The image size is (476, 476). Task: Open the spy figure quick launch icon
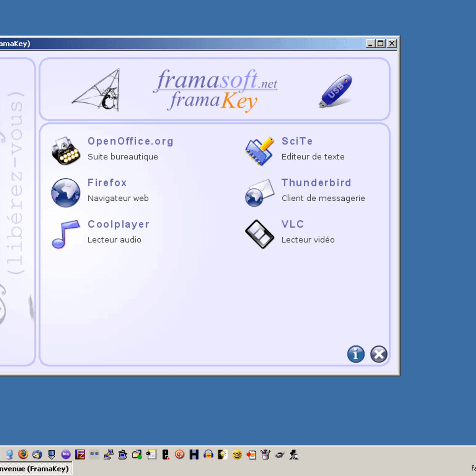[294, 454]
